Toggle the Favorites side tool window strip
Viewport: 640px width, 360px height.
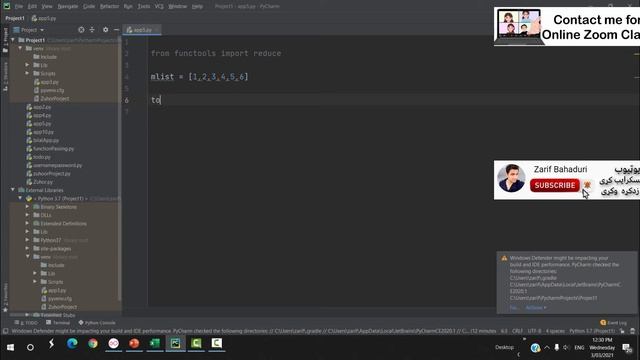[5, 297]
